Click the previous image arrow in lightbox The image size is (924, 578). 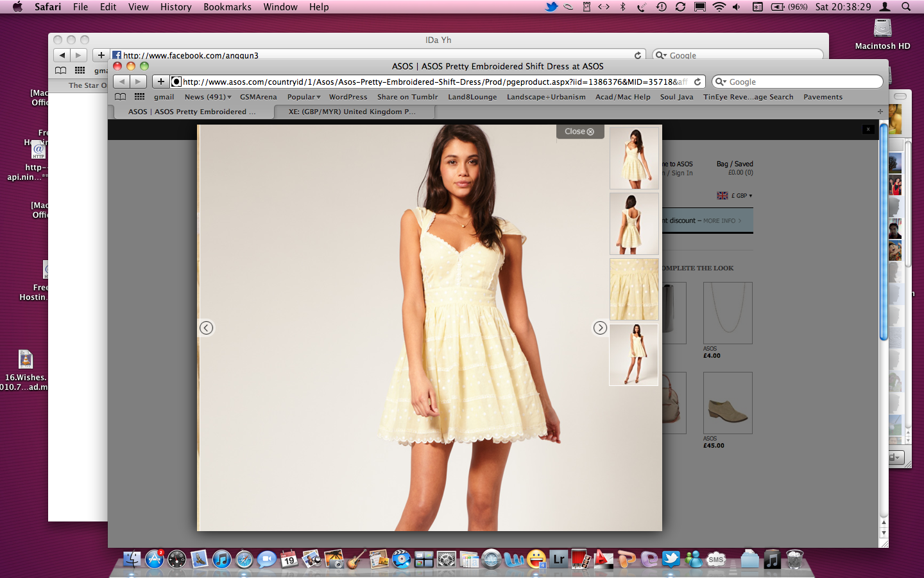pos(206,328)
